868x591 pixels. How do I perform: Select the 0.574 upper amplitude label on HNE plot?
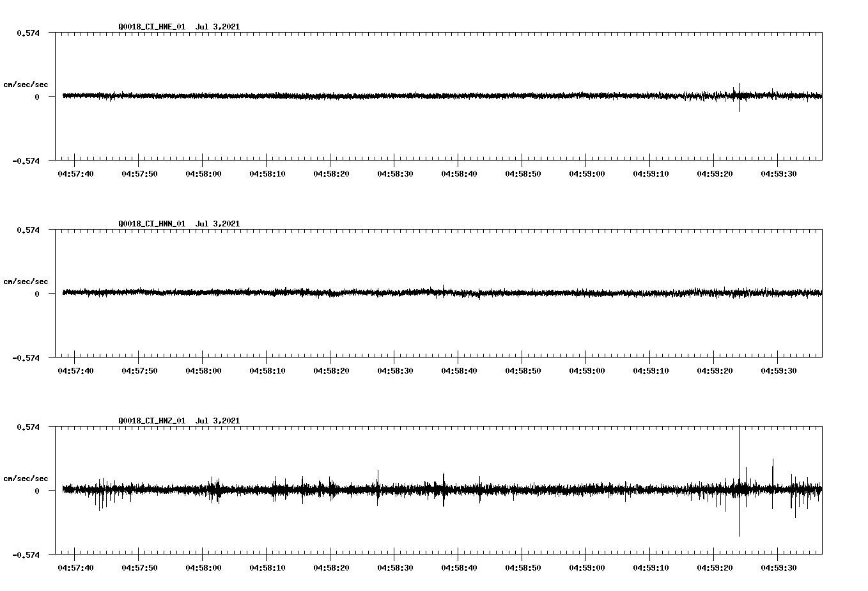[27, 33]
